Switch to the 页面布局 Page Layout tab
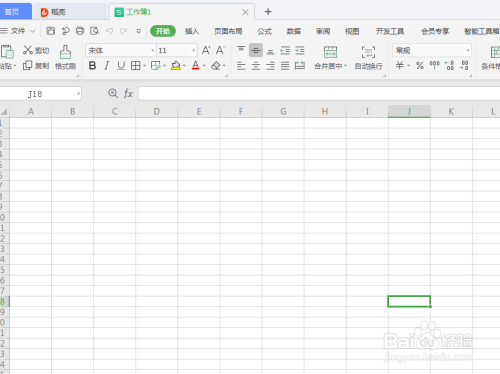Screen dimensions: 500x374 click(x=228, y=31)
